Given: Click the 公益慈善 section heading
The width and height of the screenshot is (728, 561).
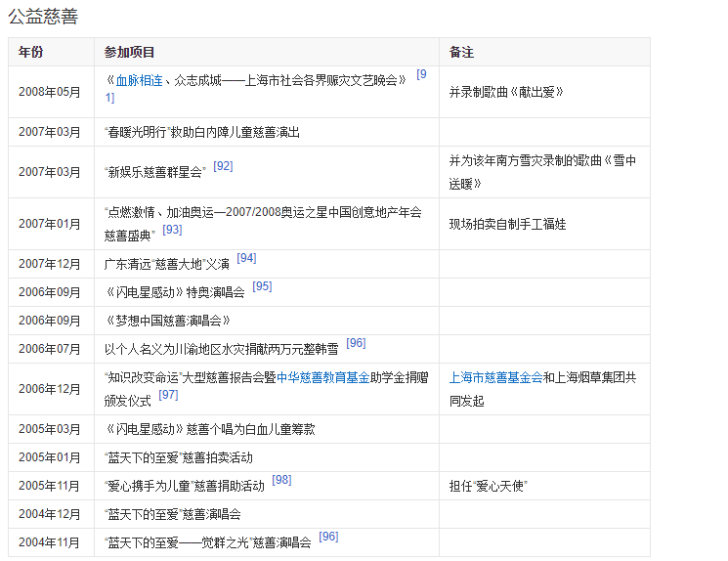Looking at the screenshot, I should 43,17.
